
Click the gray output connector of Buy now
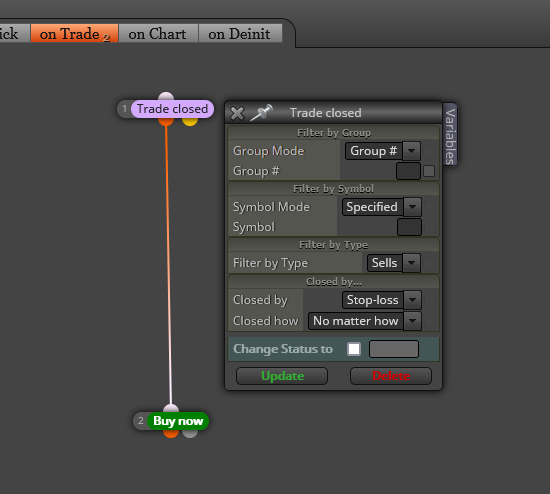(190, 434)
